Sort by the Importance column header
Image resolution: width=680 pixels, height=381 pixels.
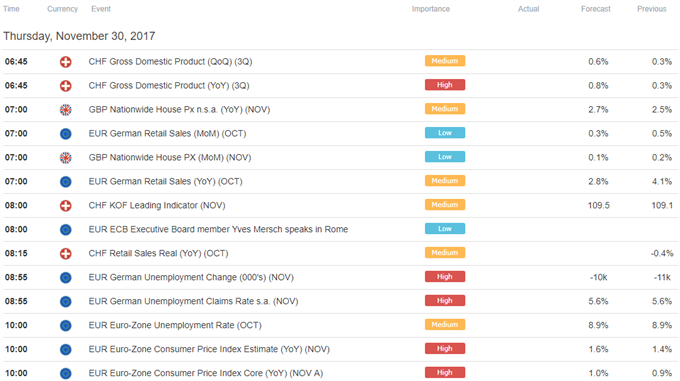point(431,9)
